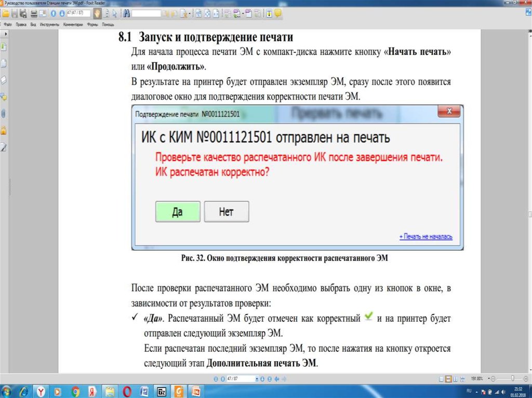Click the page number field in toolbar
Screen dimensions: 532x398
[75, 13]
